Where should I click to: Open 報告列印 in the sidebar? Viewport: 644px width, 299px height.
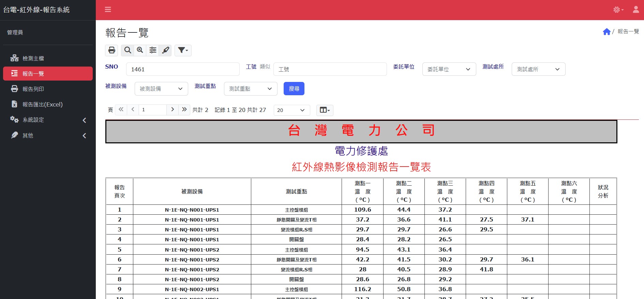48,89
